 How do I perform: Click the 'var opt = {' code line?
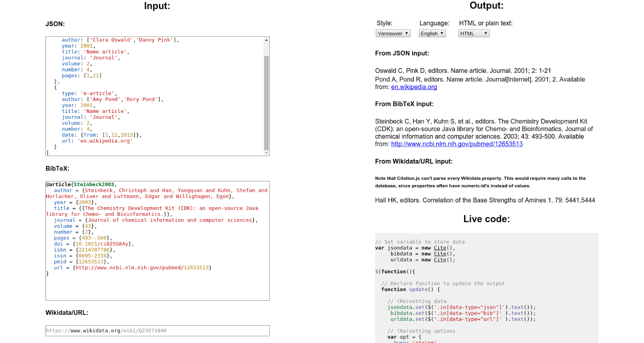coord(404,337)
